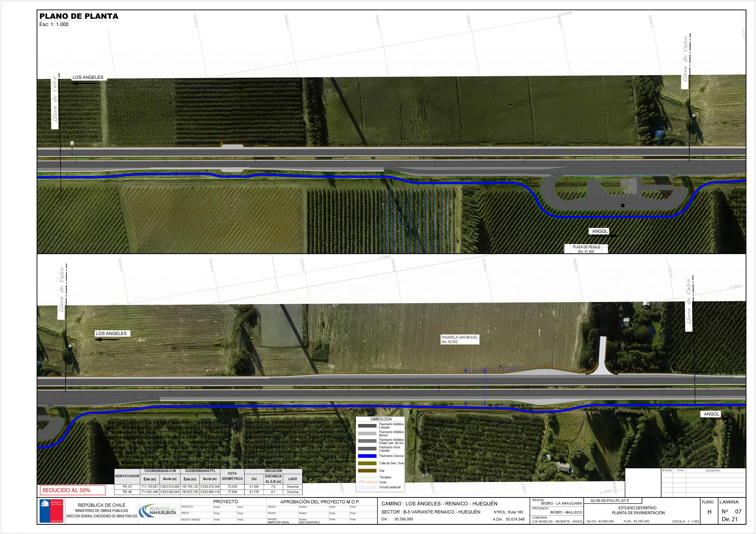The height and width of the screenshot is (534, 756).
Task: Click the 75,435 cota value
Action: (232, 486)
